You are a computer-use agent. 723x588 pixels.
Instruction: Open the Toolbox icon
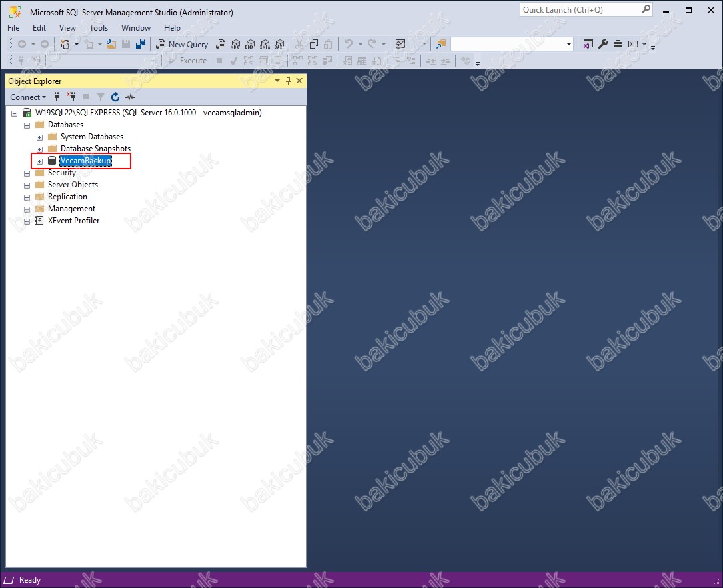[x=618, y=44]
